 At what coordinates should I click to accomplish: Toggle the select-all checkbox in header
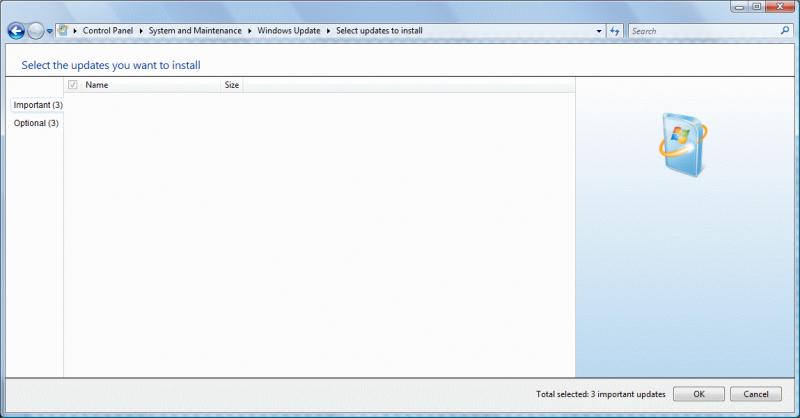coord(72,85)
